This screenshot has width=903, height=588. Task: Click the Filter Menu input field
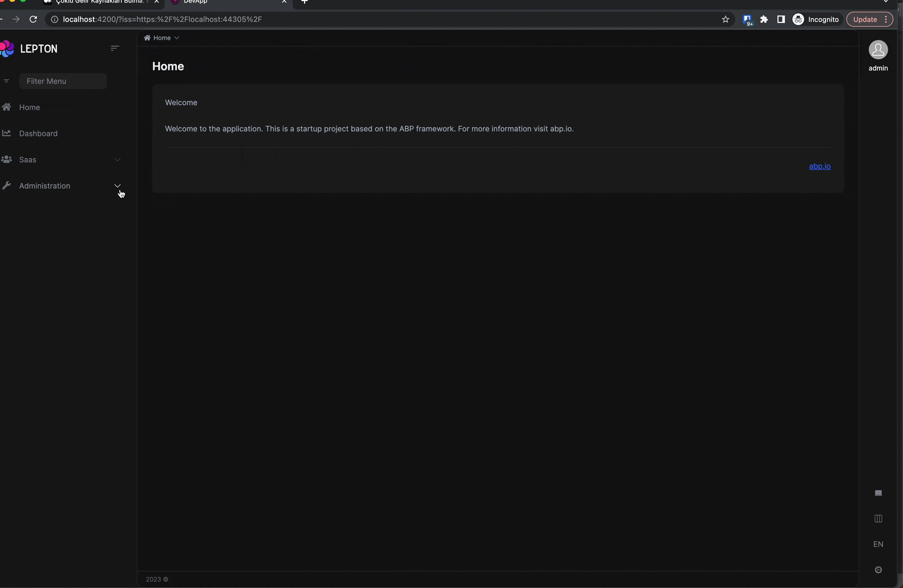63,81
